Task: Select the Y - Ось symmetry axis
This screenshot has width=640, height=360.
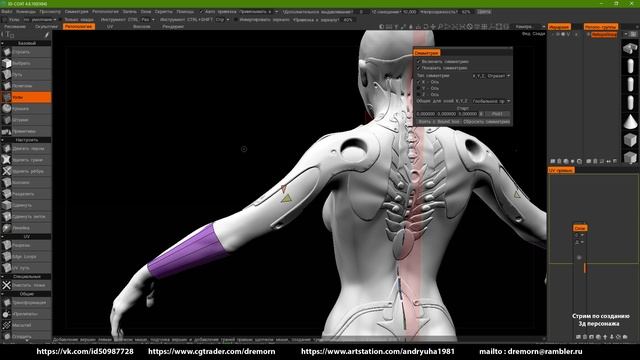Action: pos(419,88)
